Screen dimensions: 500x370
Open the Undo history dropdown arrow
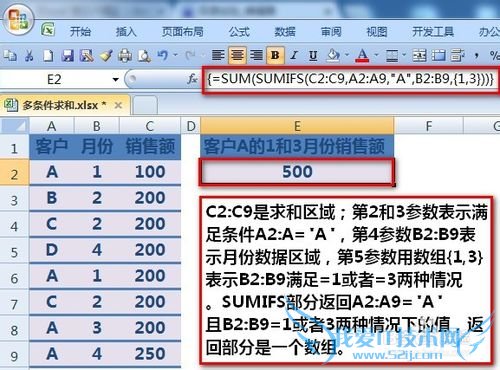[175, 55]
